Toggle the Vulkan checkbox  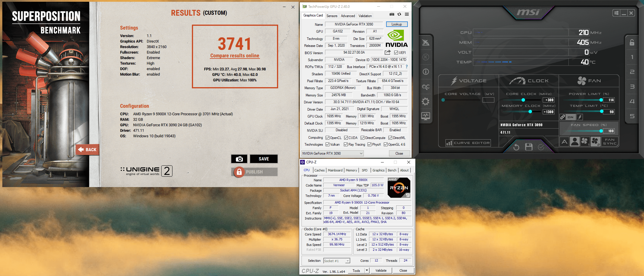328,145
